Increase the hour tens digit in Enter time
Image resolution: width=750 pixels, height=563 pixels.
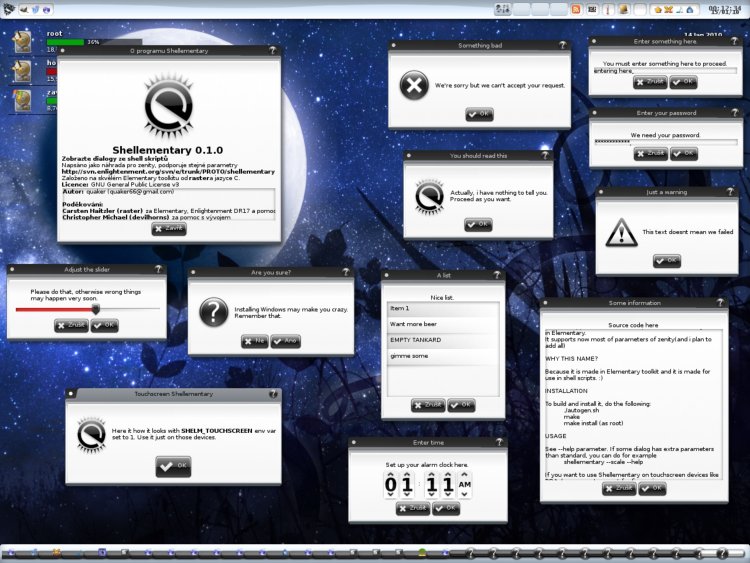391,475
